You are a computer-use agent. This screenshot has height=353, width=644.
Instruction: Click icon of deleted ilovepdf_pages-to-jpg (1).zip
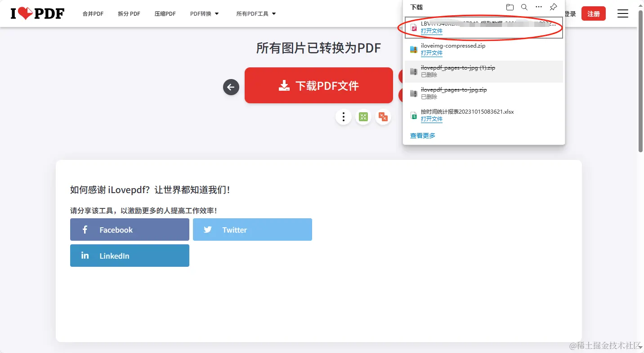click(414, 71)
